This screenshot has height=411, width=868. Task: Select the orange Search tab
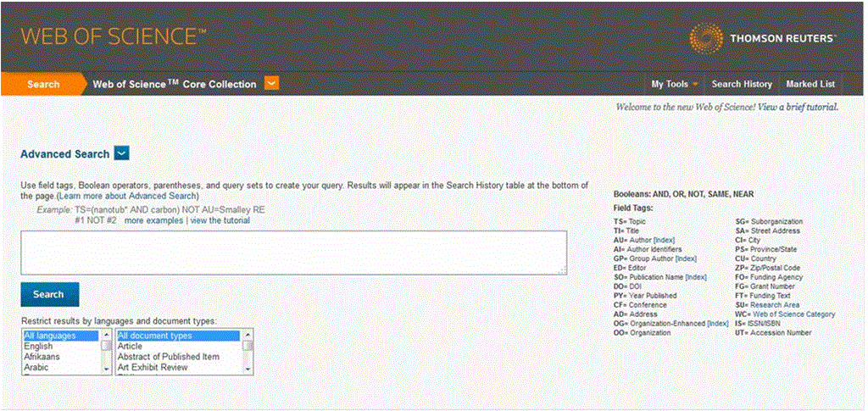point(43,84)
